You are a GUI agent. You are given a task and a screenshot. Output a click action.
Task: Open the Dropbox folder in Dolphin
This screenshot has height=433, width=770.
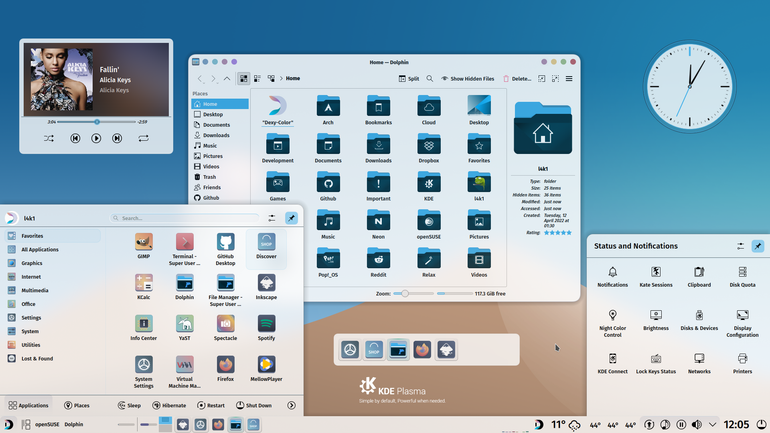click(429, 149)
